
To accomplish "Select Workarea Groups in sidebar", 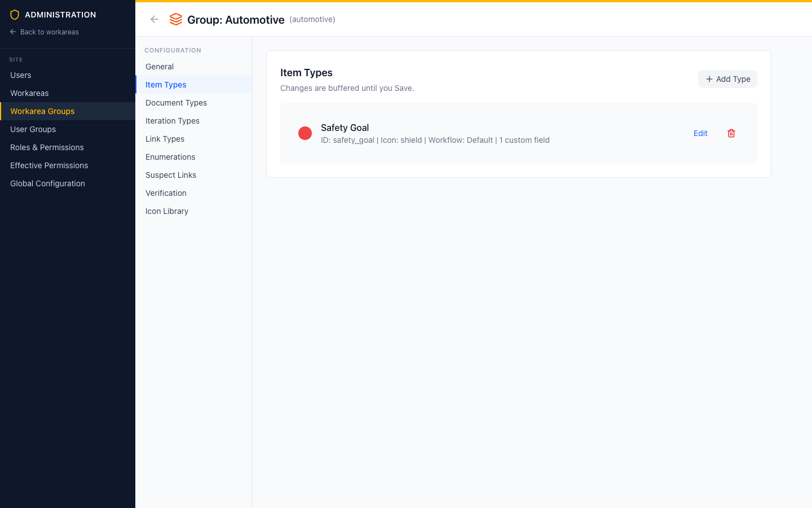I will coord(68,111).
